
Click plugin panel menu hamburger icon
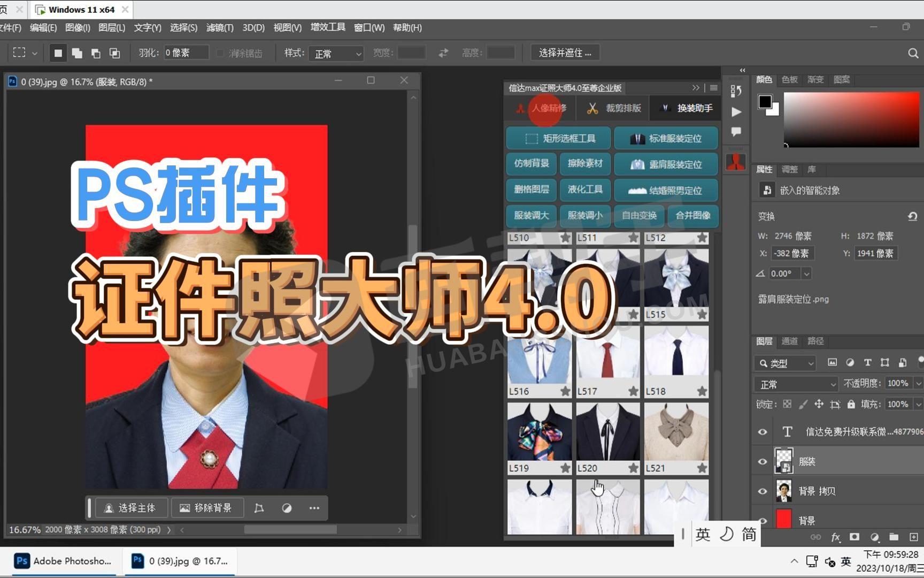click(714, 88)
